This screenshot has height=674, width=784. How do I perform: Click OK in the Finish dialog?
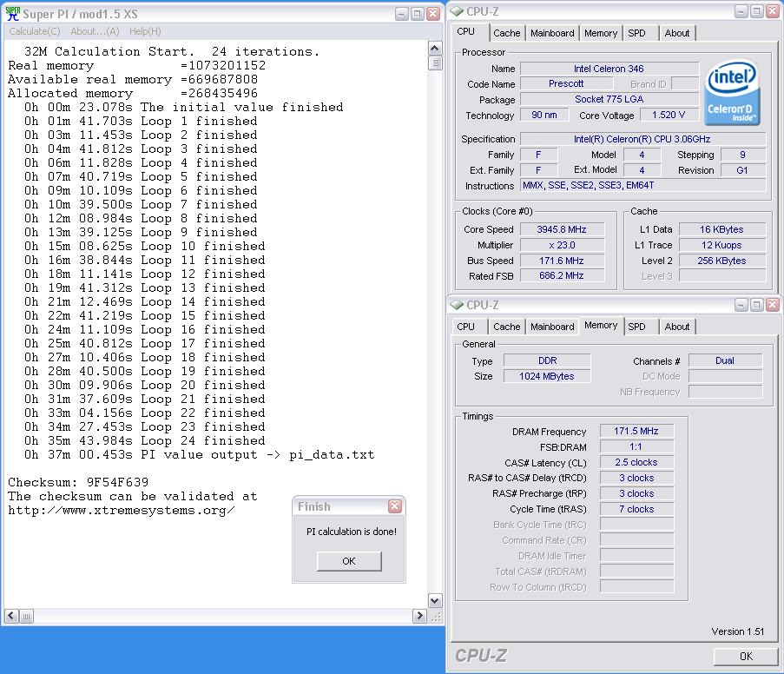349,561
